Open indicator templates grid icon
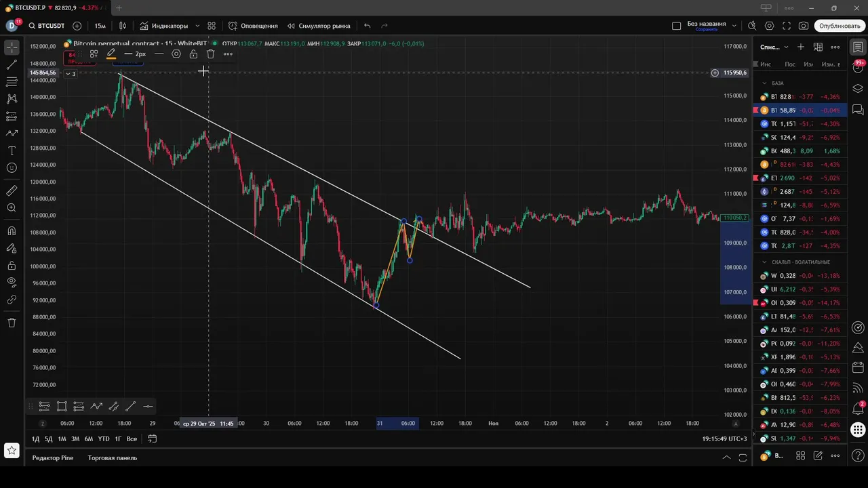 (x=212, y=26)
